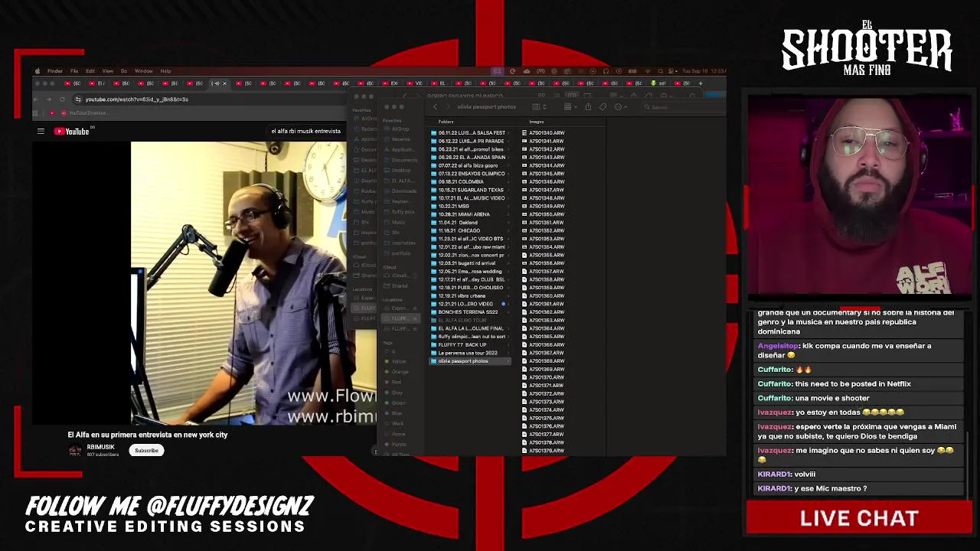Click the browser reload icon
Image resolution: width=980 pixels, height=551 pixels.
[x=63, y=99]
